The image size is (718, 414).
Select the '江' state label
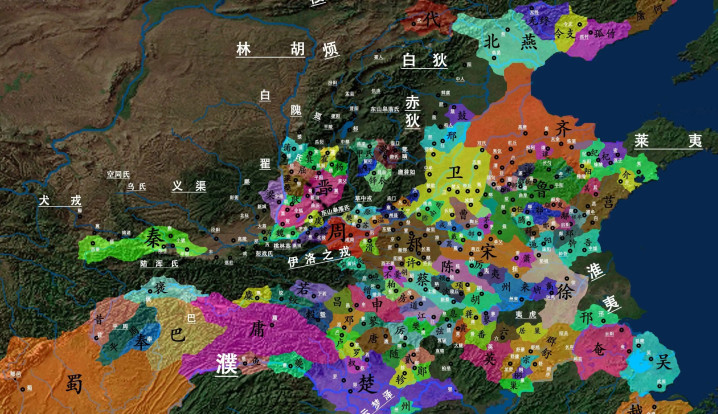click(422, 316)
